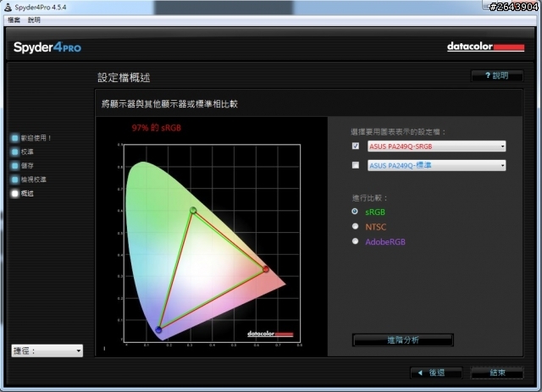Image resolution: width=542 pixels, height=392 pixels.
Task: Click the 歡迎使用 step indicator icon
Action: click(15, 138)
